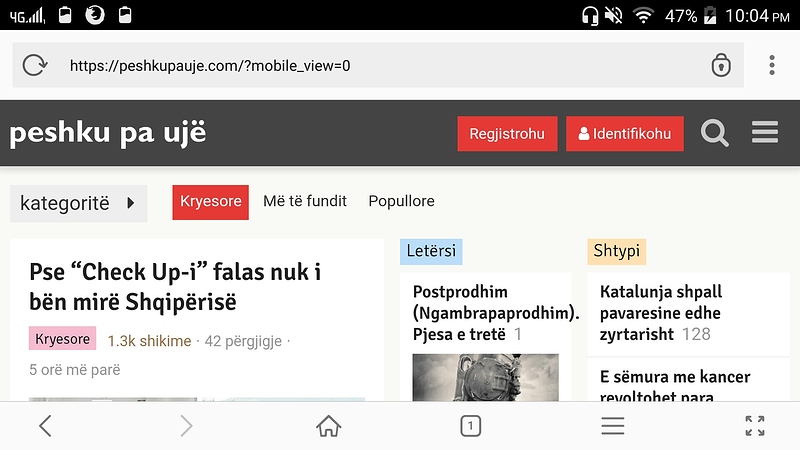Open site search with magnifier icon
800x450 pixels.
pos(714,133)
